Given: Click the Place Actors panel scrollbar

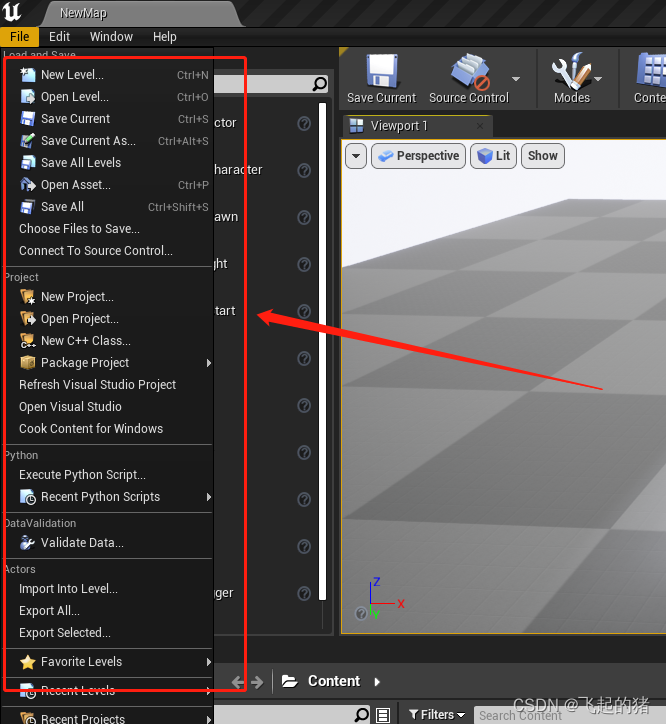Looking at the screenshot, I should coord(322,352).
